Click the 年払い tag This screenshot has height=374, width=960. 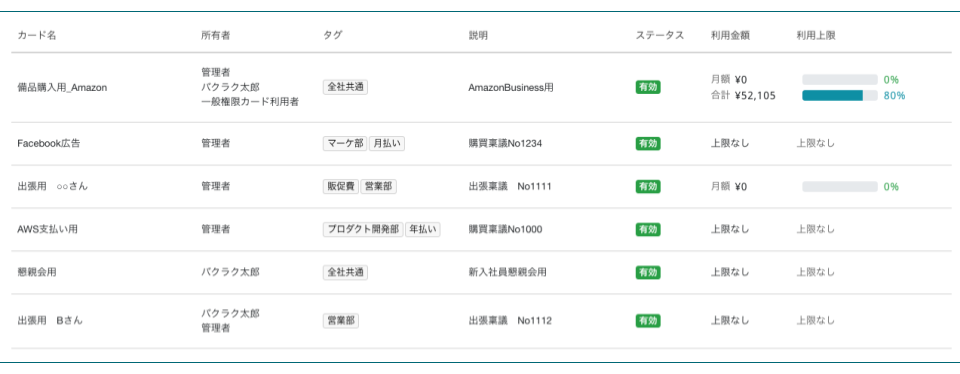(x=423, y=230)
